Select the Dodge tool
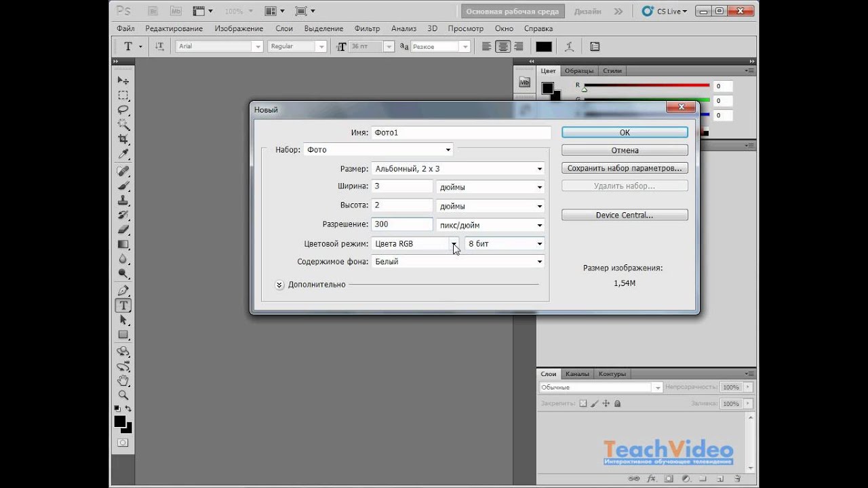 click(123, 273)
